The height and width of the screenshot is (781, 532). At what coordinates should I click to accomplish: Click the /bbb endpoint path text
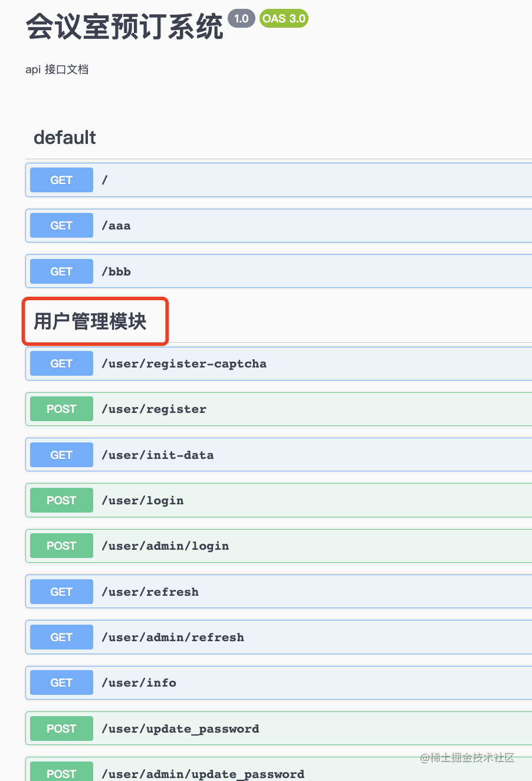[x=116, y=272]
